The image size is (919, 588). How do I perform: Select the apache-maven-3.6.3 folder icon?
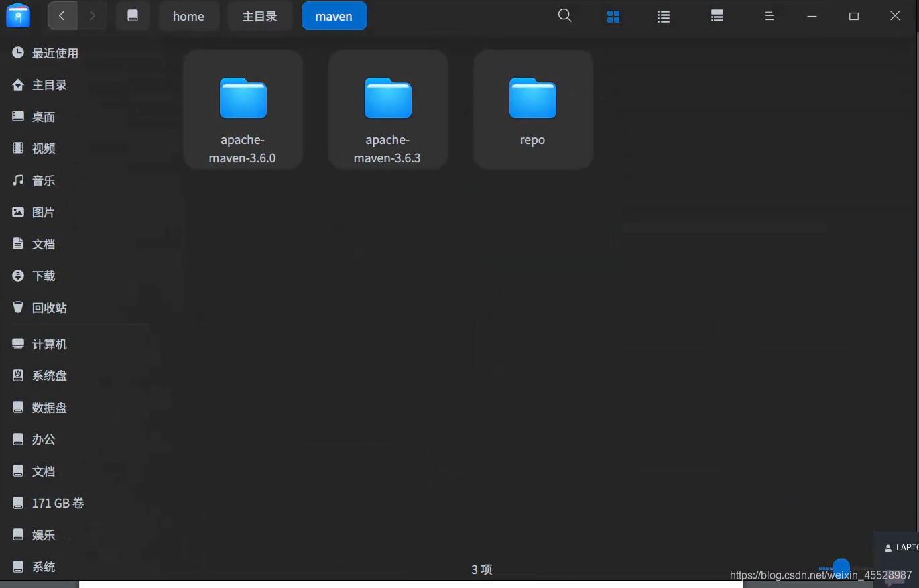(388, 98)
